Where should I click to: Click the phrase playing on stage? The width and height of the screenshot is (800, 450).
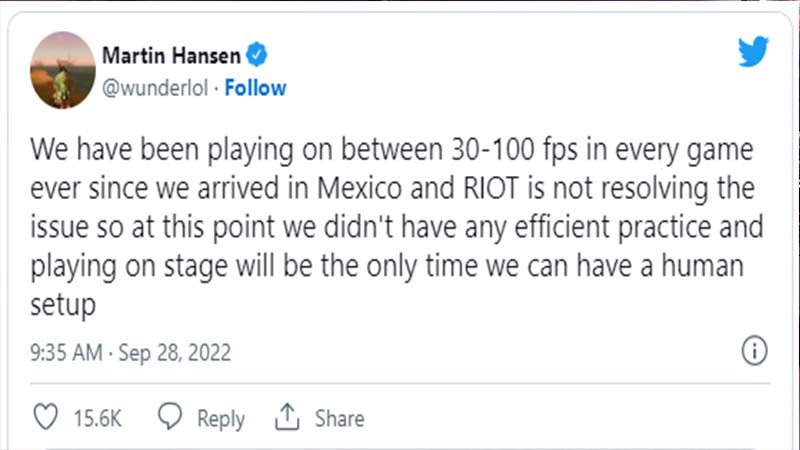pyautogui.click(x=129, y=267)
